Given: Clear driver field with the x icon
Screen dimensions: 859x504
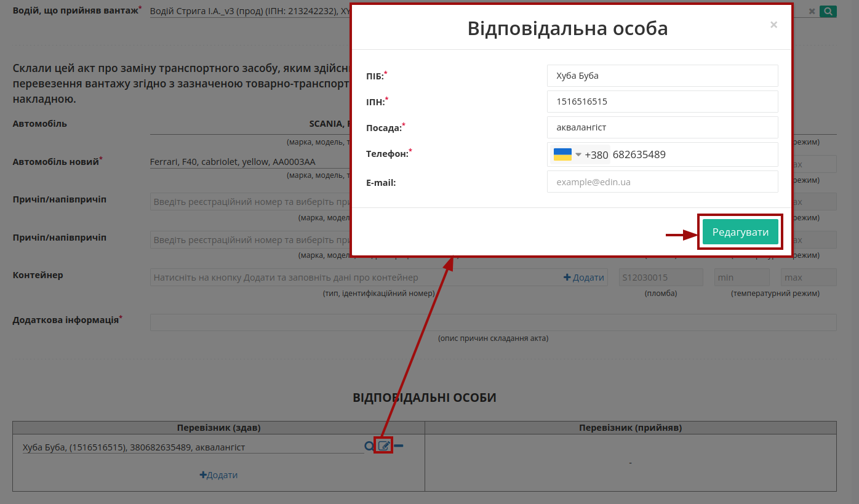Looking at the screenshot, I should click(812, 11).
